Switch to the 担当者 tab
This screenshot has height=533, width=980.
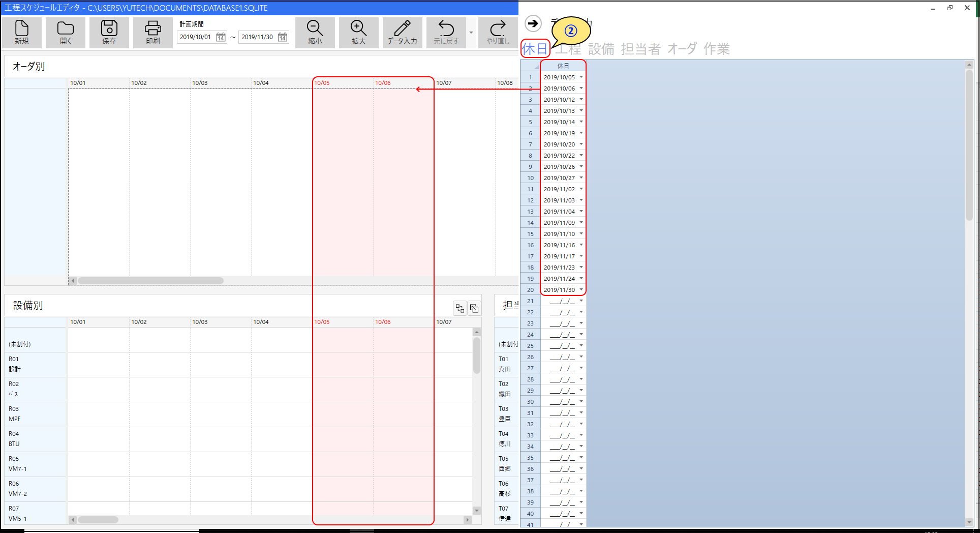640,49
